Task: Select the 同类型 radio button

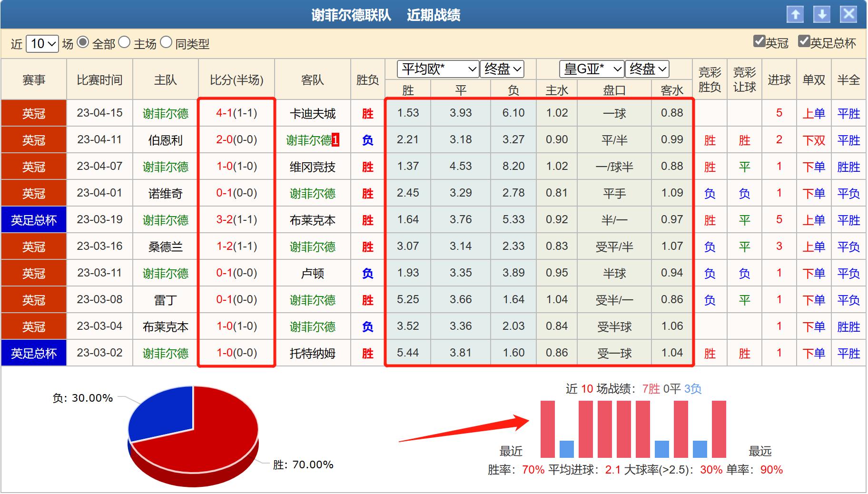Action: (x=166, y=43)
